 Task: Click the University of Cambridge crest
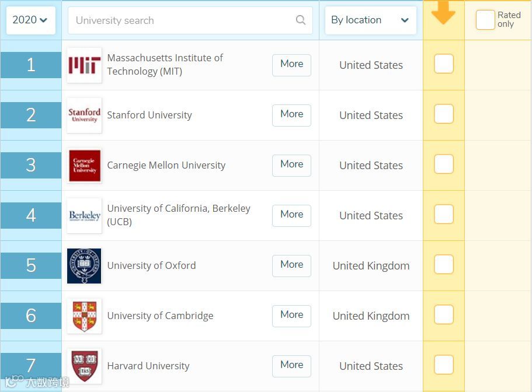84,316
